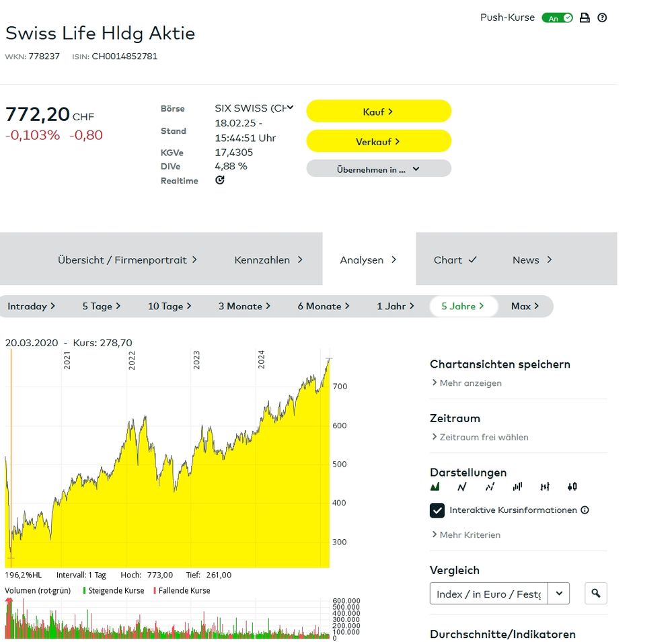
Task: Switch to the line chart style icon
Action: pyautogui.click(x=462, y=486)
